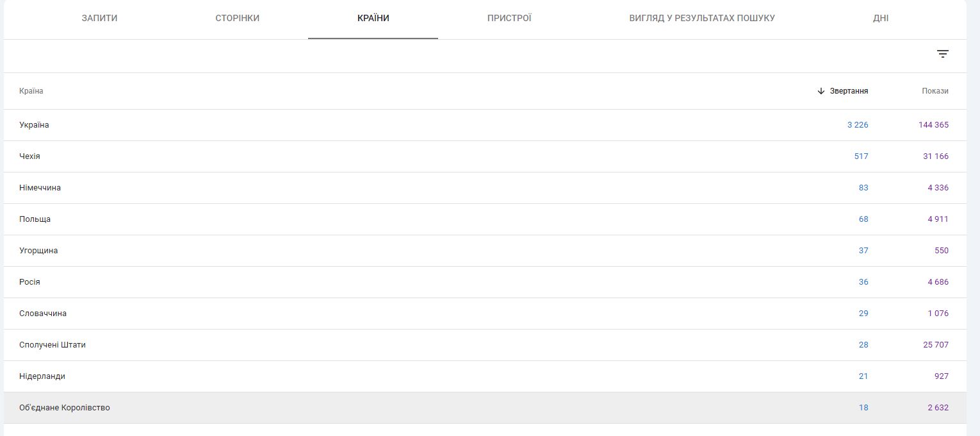Select the Словаччина row

[43, 314]
